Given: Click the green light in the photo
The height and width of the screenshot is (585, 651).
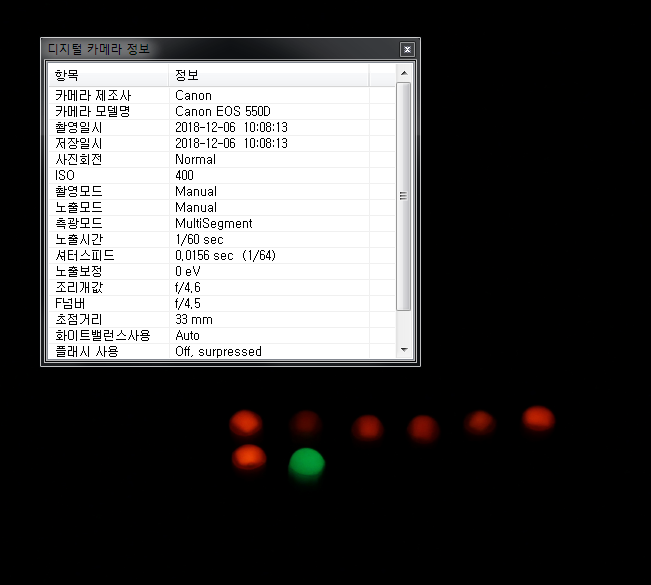Looking at the screenshot, I should point(306,462).
